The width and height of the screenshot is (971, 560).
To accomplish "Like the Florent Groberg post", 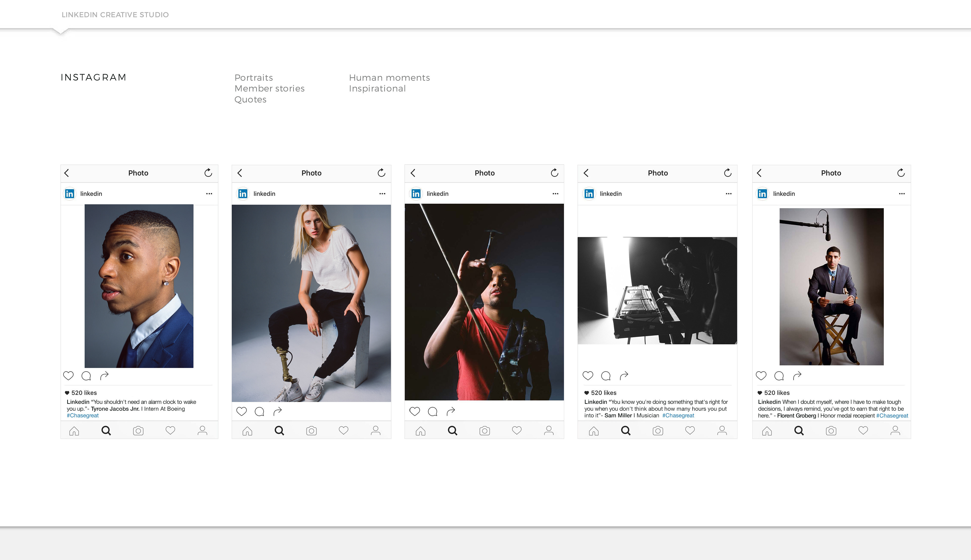I will click(761, 376).
